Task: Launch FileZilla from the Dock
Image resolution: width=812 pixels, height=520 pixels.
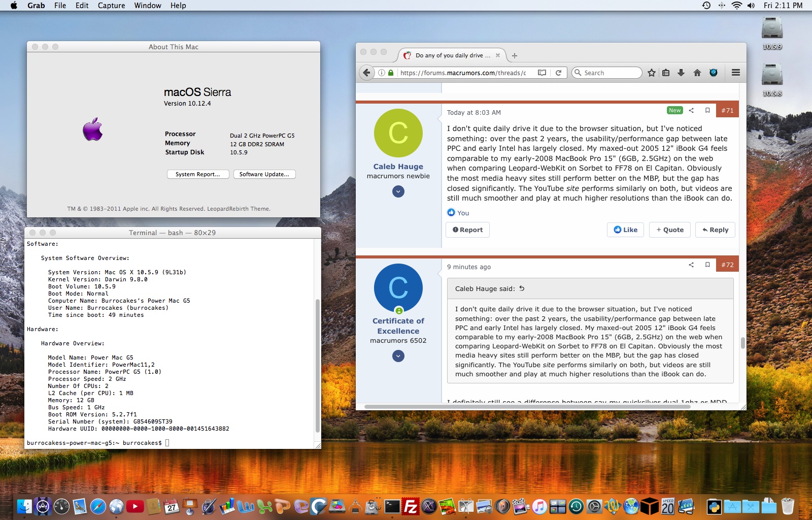Action: tap(411, 506)
